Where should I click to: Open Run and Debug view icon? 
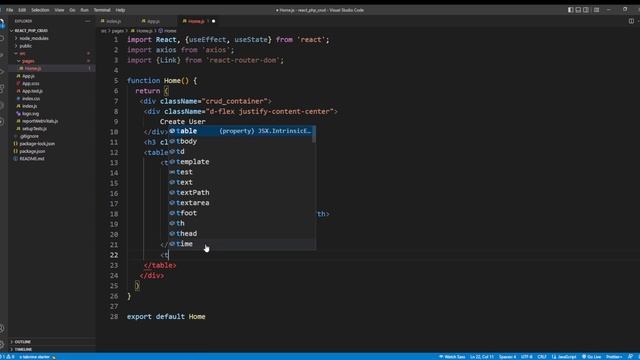pos(2,72)
